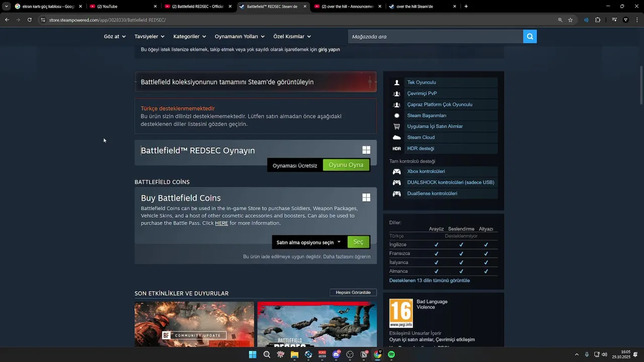644x362 pixels.
Task: Click the Daha fazlasını öğrenin link
Action: click(347, 256)
